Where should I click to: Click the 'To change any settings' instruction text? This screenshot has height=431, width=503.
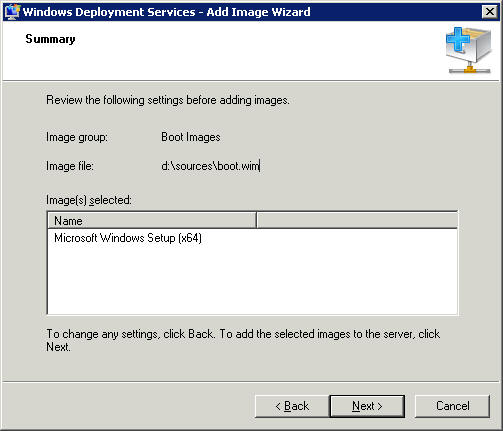pyautogui.click(x=243, y=340)
